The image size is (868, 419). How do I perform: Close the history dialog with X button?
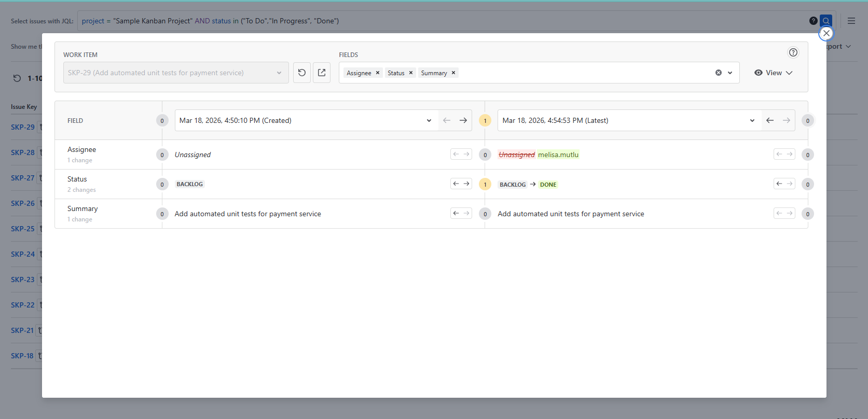(826, 33)
